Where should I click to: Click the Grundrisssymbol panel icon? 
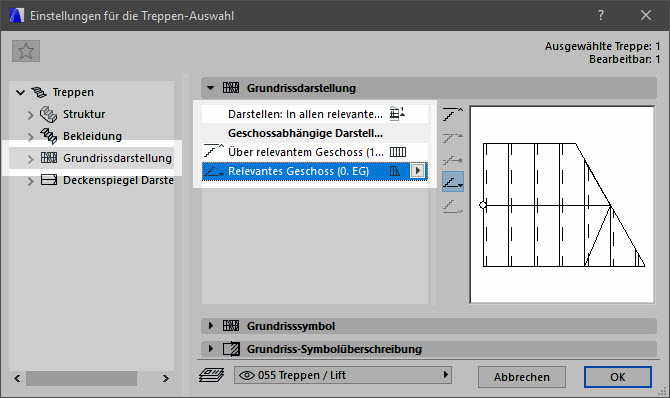tap(231, 326)
